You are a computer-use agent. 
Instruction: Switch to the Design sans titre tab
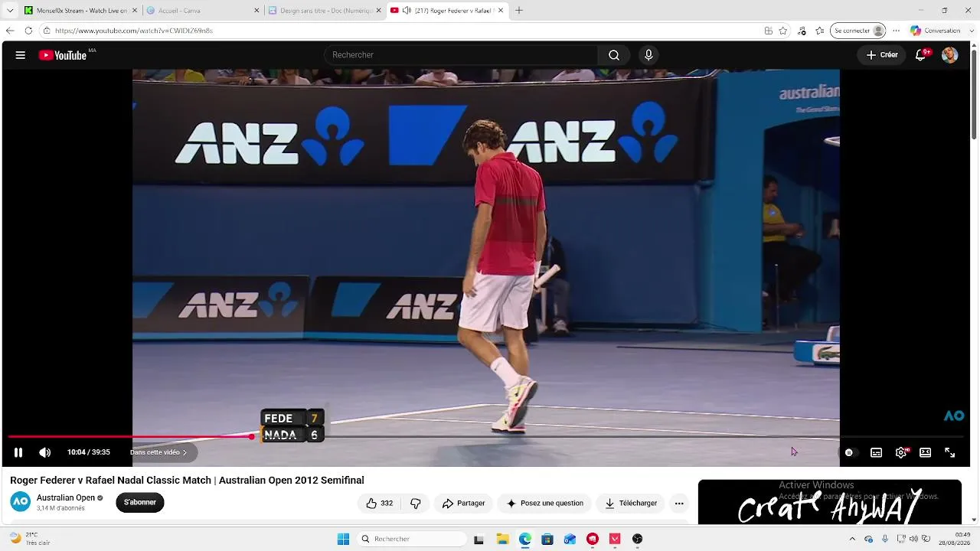click(x=323, y=11)
